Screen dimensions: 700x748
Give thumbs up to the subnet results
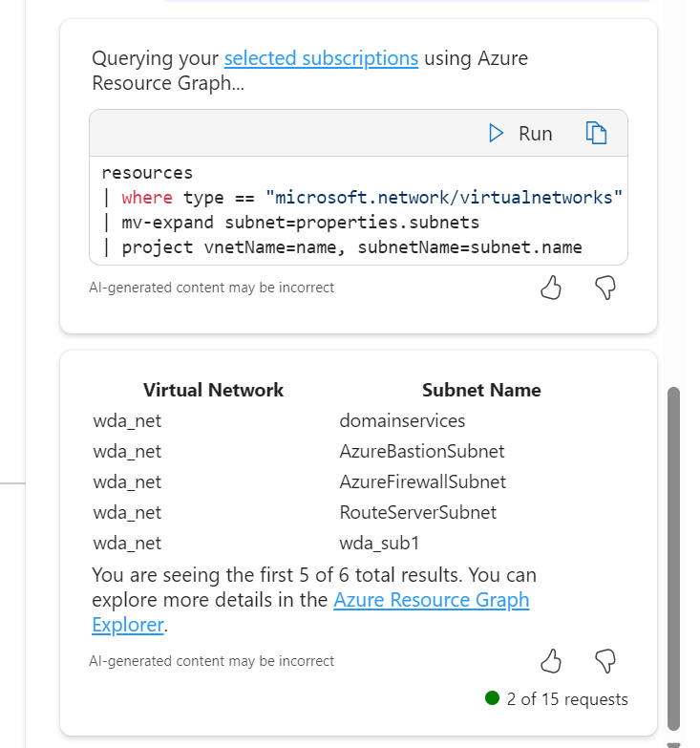pos(551,660)
